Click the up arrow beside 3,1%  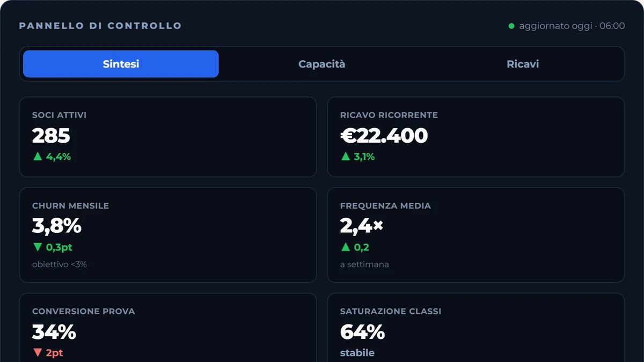coord(345,157)
